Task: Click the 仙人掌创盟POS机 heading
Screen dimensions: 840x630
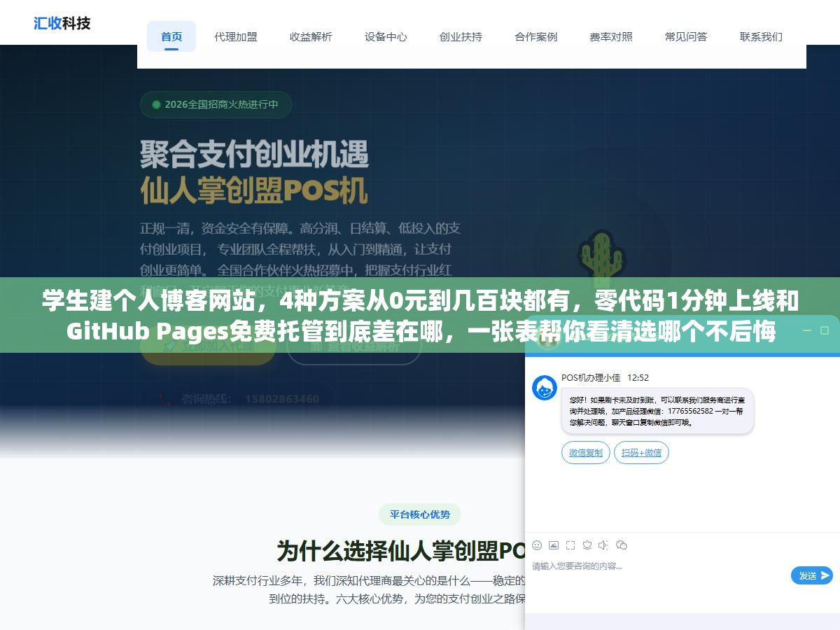Action: 253,189
